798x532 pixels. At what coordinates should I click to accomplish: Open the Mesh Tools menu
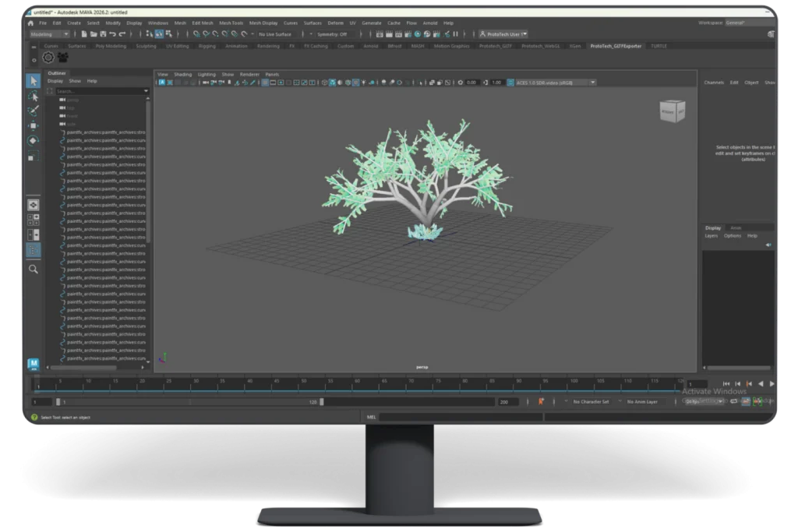[x=229, y=23]
